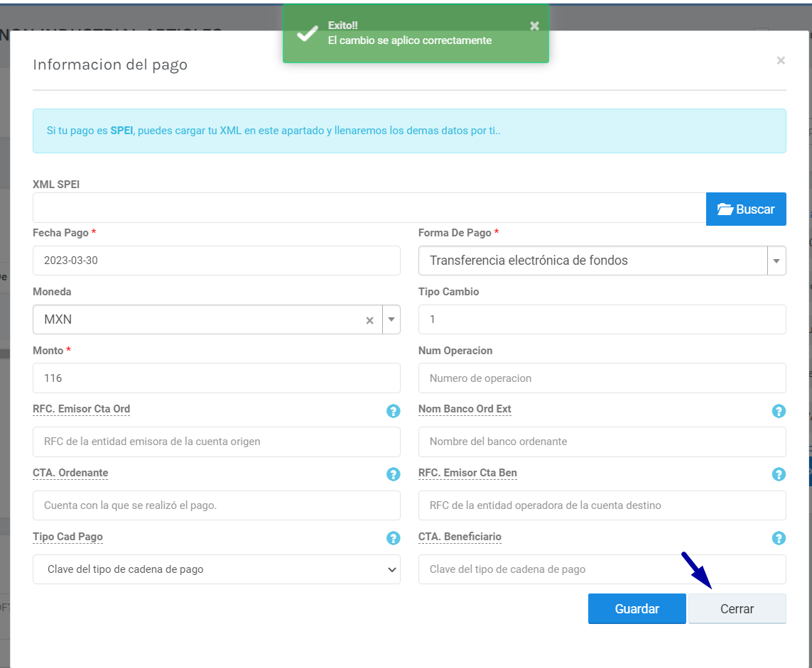Click help icon beside Nom Banco Ord Ext
Image resolution: width=812 pixels, height=668 pixels.
(x=779, y=411)
